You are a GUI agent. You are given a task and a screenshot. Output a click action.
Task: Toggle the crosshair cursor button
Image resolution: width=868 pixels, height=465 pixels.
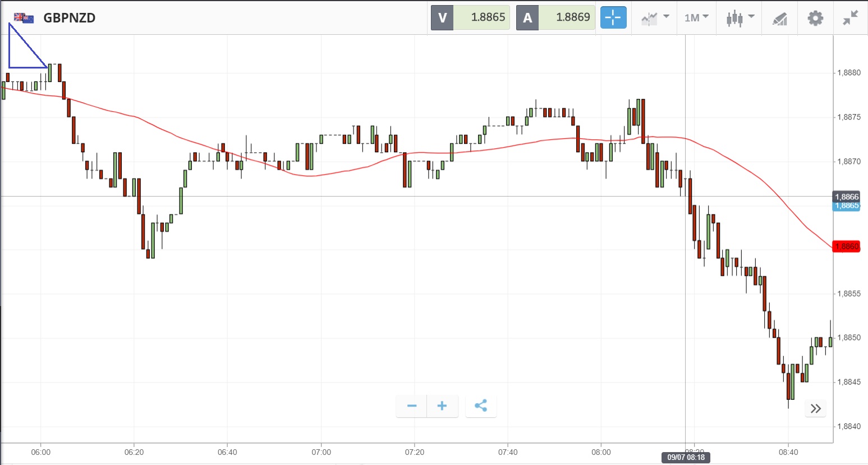click(613, 18)
